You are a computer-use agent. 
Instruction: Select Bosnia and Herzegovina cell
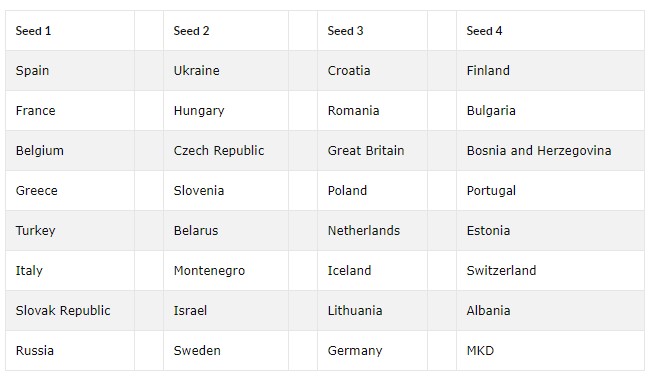539,150
